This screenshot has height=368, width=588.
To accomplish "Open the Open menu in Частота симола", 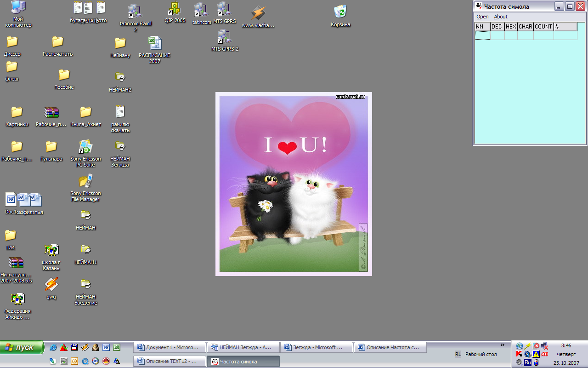I will click(482, 17).
